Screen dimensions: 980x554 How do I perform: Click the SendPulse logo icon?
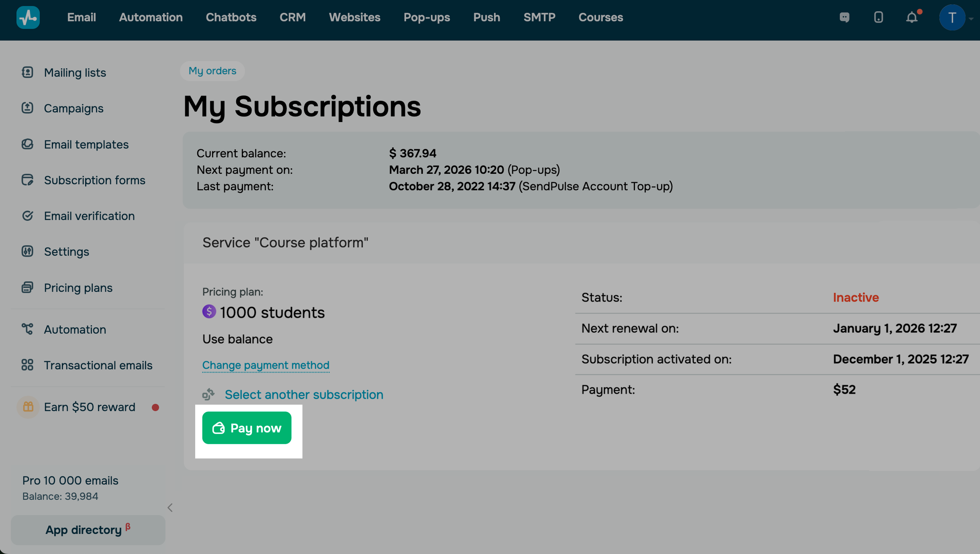click(x=28, y=17)
